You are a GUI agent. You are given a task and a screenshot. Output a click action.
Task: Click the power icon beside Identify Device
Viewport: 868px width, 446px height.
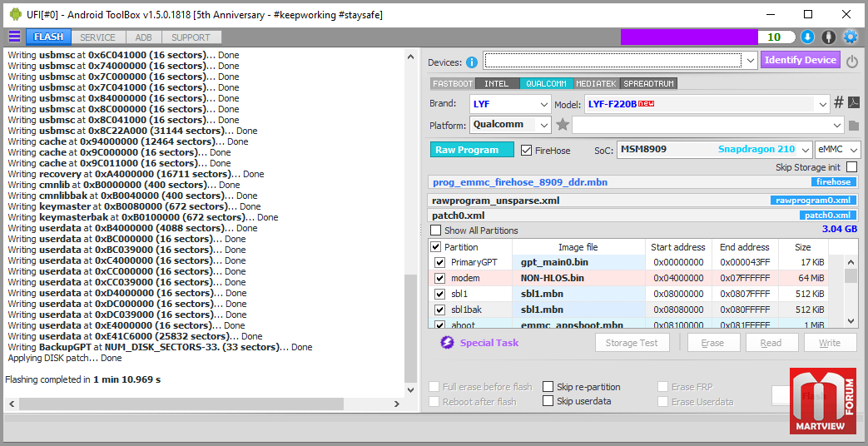[852, 62]
